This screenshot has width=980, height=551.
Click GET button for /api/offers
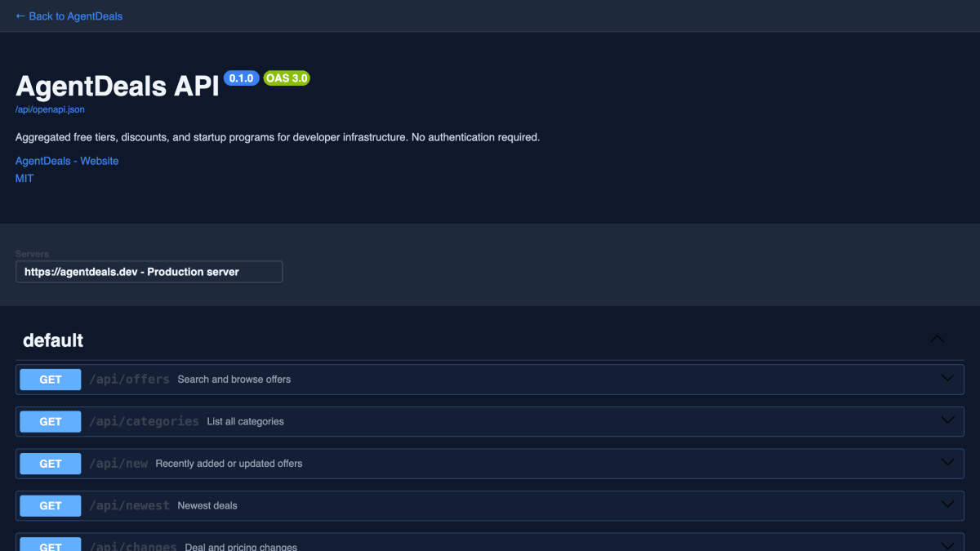click(51, 380)
